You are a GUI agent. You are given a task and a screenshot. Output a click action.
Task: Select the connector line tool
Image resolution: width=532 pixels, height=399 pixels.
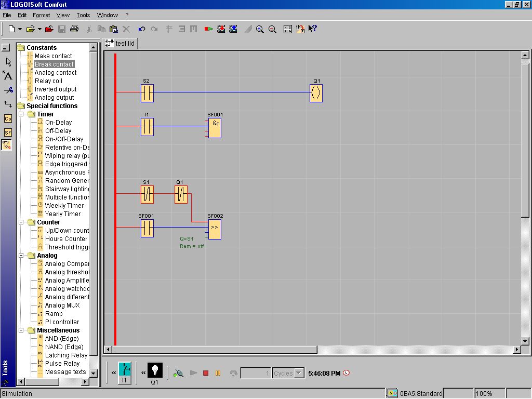(x=8, y=104)
